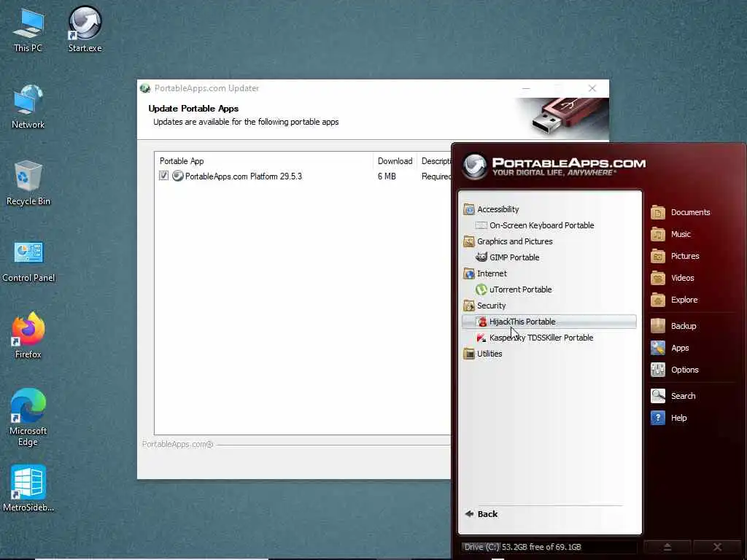Viewport: 747px width, 560px height.
Task: Click the 6 MB download size cell
Action: [387, 176]
